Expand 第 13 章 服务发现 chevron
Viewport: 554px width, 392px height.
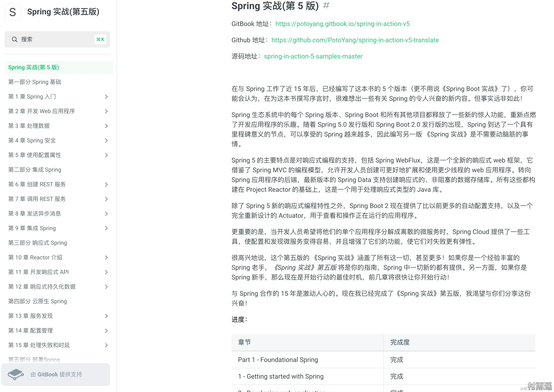(106, 316)
